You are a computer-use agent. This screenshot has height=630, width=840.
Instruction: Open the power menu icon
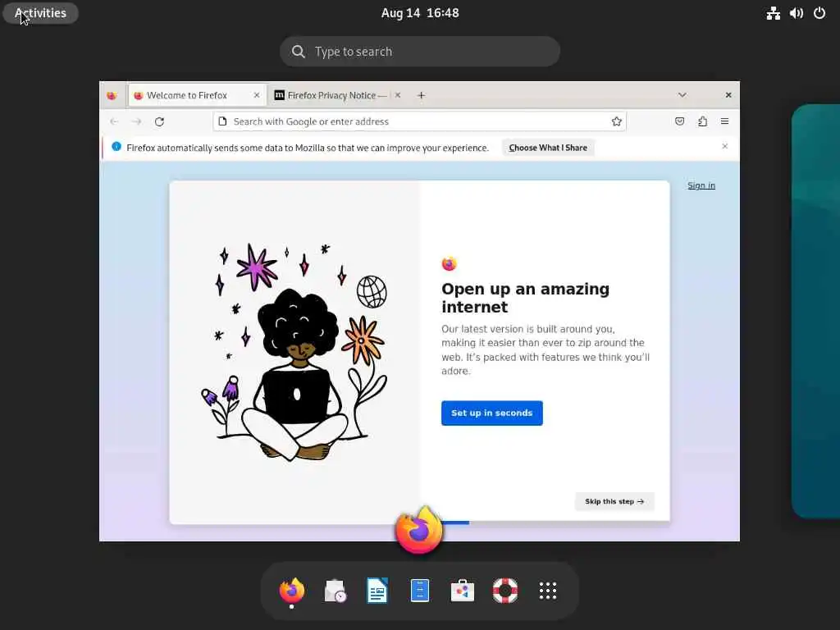tap(819, 13)
